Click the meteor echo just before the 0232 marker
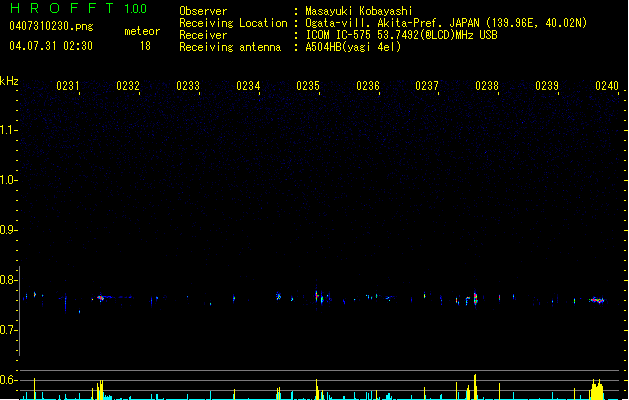The image size is (629, 400). (101, 298)
